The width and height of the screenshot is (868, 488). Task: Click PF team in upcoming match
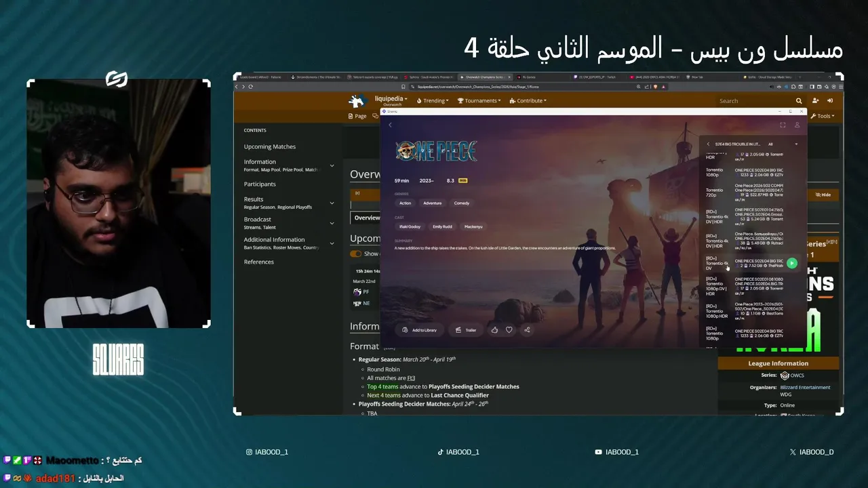click(x=361, y=292)
